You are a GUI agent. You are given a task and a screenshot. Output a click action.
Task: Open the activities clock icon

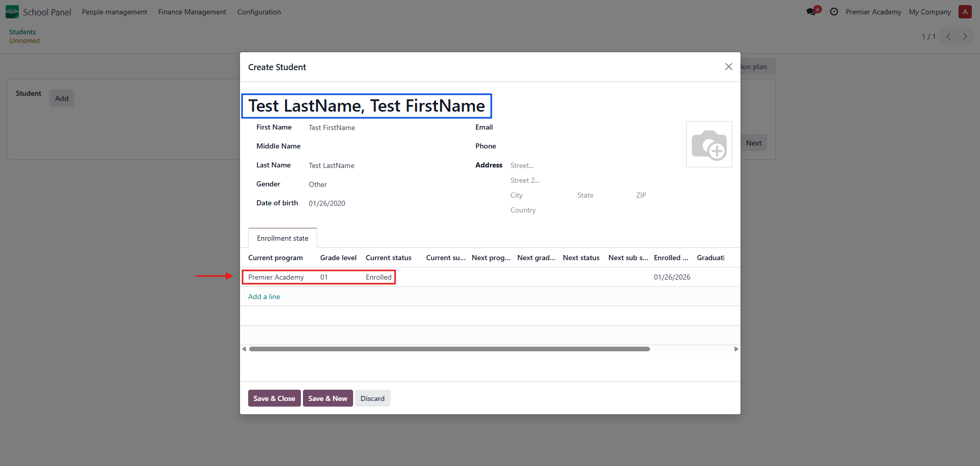tap(834, 12)
